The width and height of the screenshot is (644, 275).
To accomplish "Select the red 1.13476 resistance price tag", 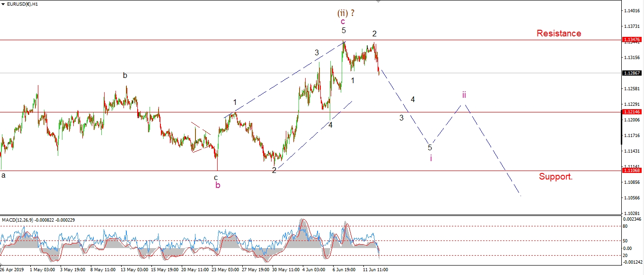I will coord(632,40).
